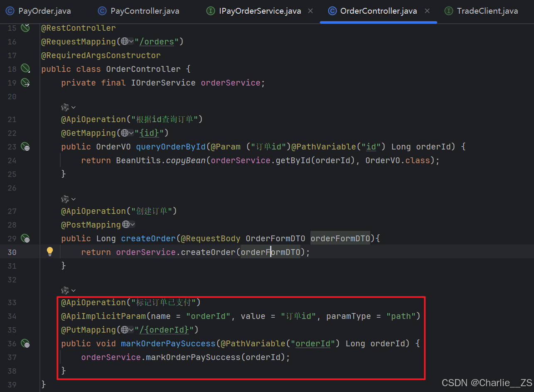Click the PayOrder.java class file icon
534x392 pixels.
[10, 11]
